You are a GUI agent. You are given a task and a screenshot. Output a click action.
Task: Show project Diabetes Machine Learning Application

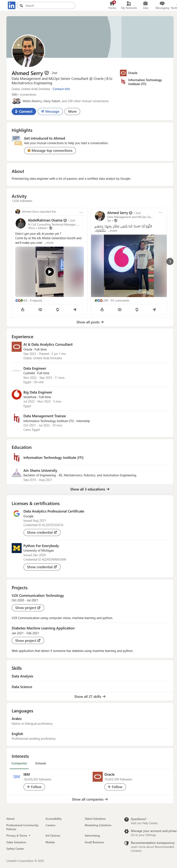click(28, 641)
